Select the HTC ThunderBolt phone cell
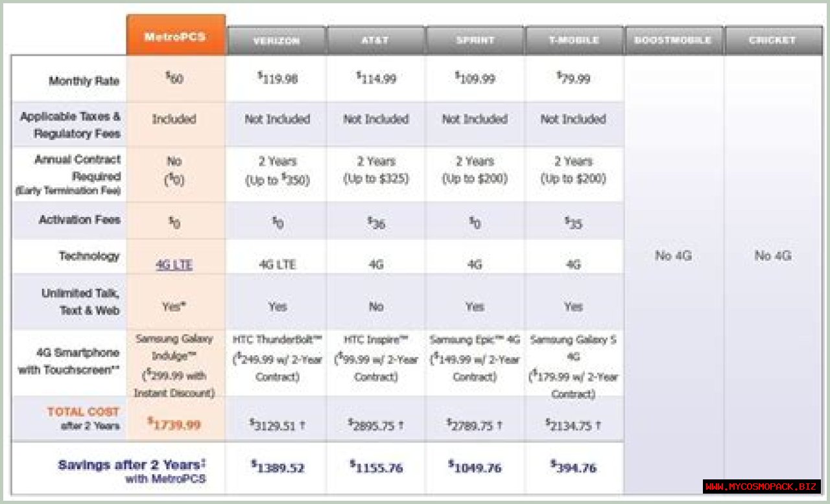The image size is (830, 504). pos(277,358)
